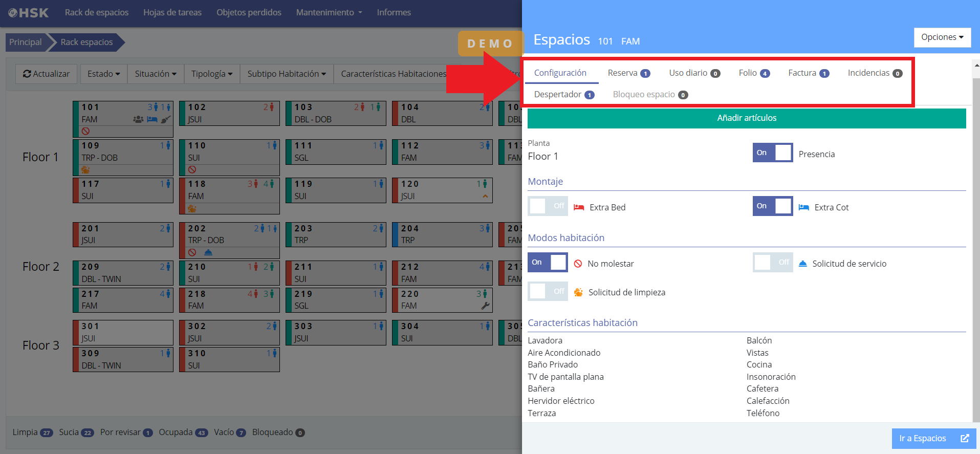This screenshot has width=980, height=454.
Task: Click the cleaning request icon on room 118
Action: point(192,208)
